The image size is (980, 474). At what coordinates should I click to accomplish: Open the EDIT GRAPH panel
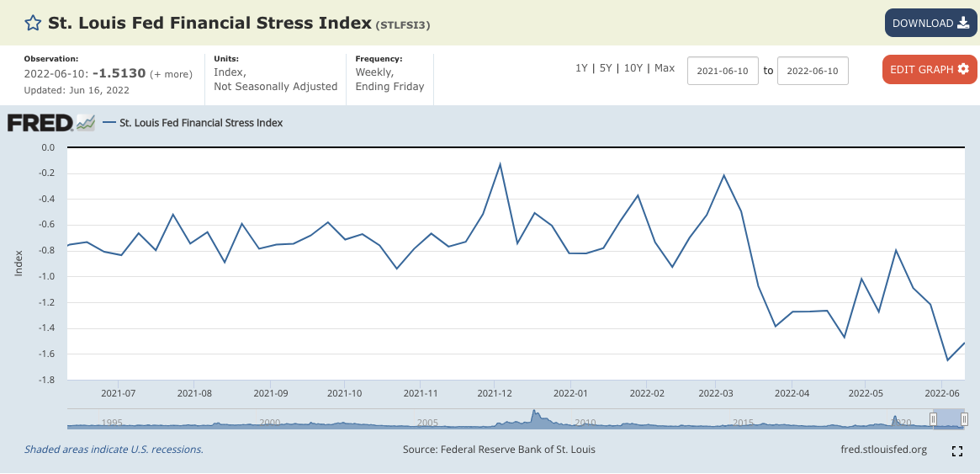point(930,69)
